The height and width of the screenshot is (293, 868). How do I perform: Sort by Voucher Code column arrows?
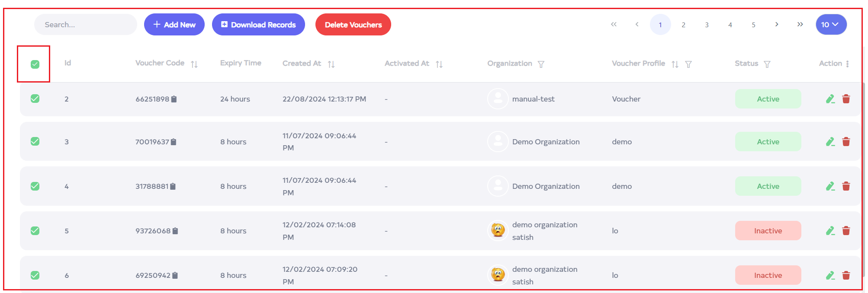[194, 64]
